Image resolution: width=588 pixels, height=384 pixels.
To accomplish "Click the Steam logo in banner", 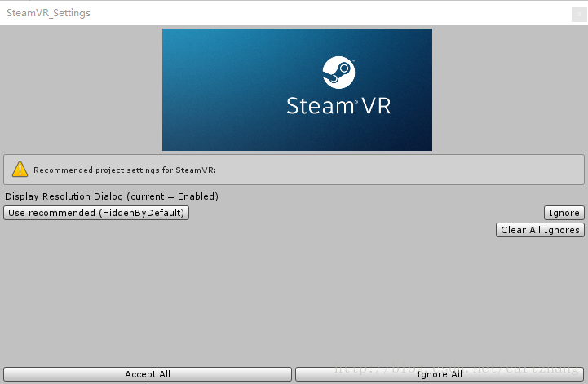I will 338,73.
